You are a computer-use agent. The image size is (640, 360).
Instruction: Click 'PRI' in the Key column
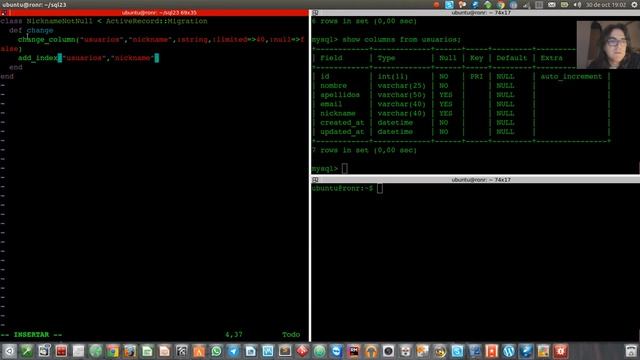pos(476,77)
